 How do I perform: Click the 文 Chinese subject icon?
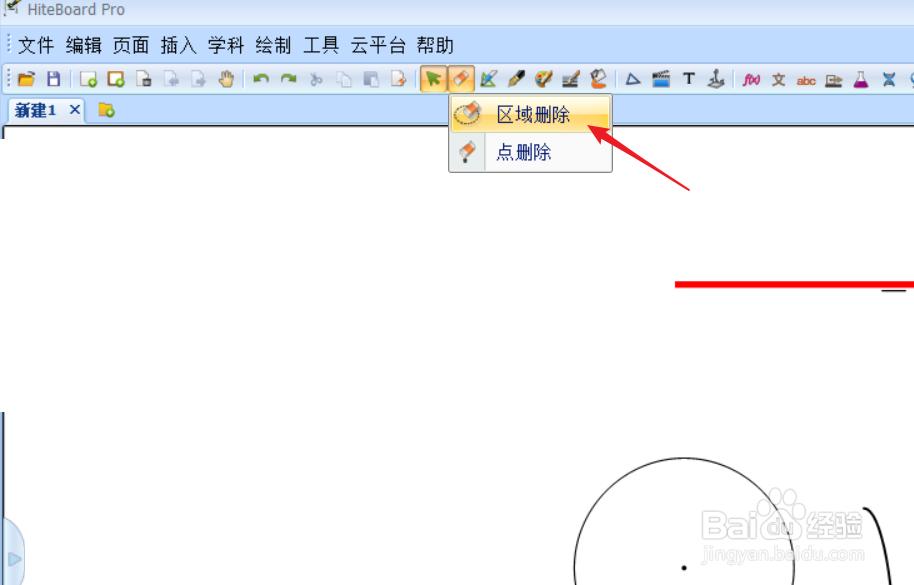pos(779,79)
